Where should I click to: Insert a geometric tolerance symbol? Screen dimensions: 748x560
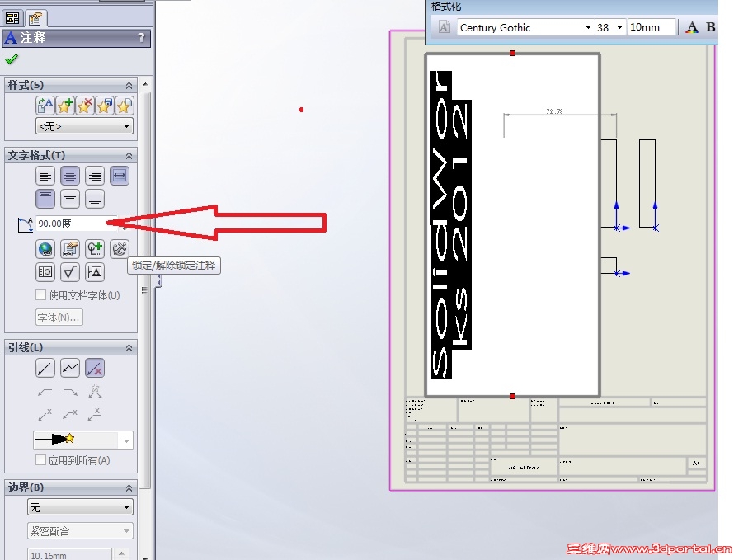45,272
